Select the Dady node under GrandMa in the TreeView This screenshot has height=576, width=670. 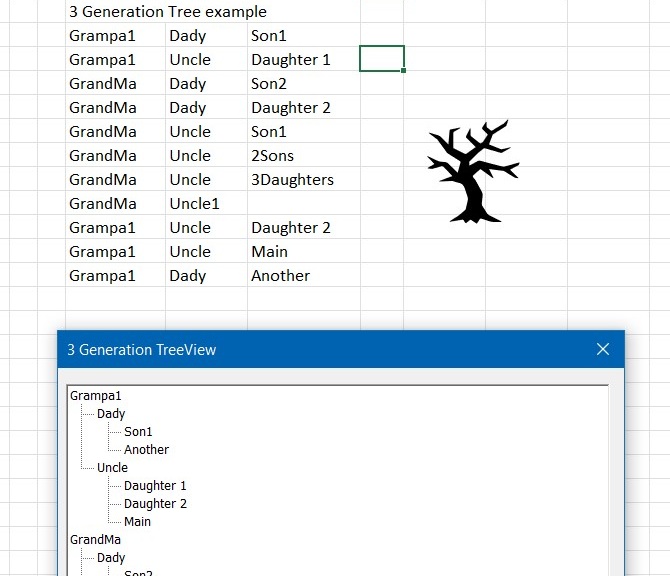tap(111, 558)
